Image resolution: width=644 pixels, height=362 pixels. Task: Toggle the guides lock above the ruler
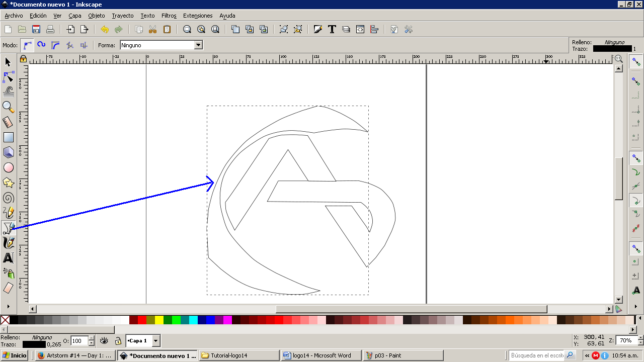[23, 59]
